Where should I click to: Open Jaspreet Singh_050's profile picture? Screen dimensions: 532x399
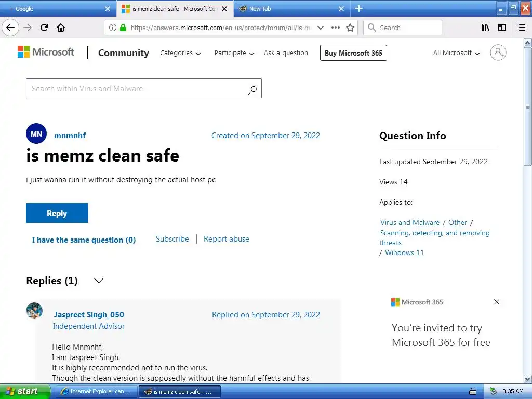click(34, 311)
